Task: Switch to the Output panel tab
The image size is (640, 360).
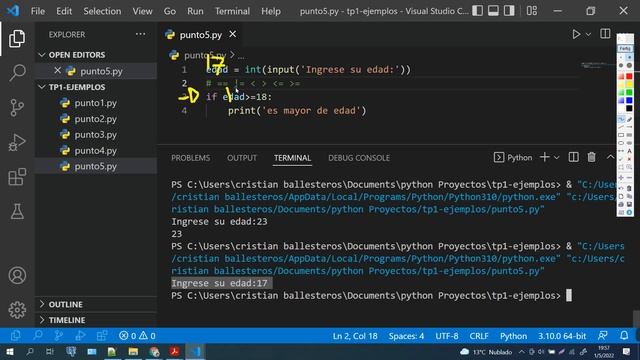Action: [242, 158]
